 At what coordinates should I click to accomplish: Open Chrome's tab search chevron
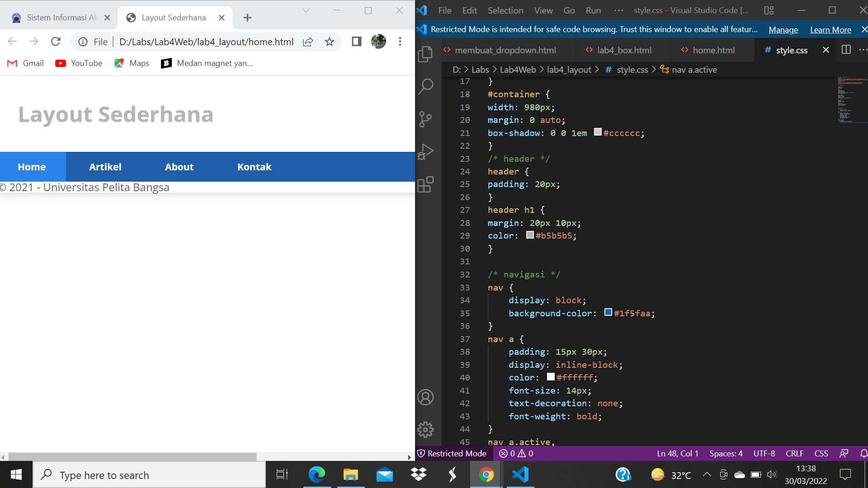pos(307,10)
